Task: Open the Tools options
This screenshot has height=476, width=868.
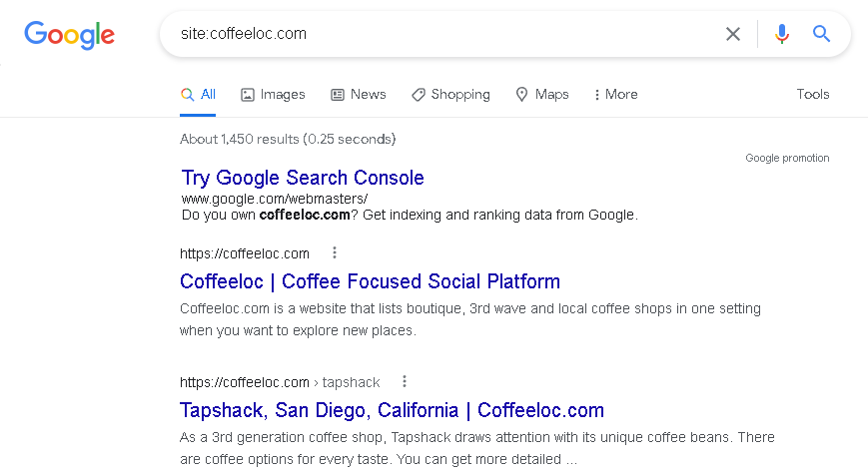Action: click(x=813, y=94)
